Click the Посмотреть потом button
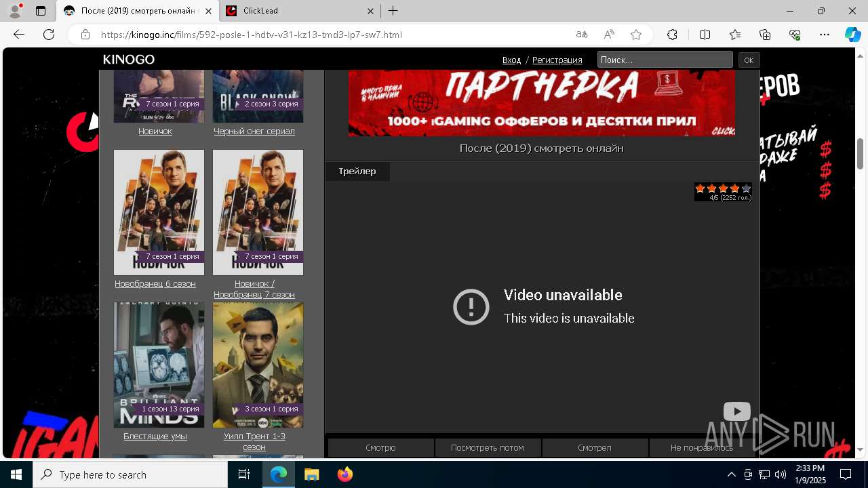Image resolution: width=868 pixels, height=488 pixels. (488, 448)
